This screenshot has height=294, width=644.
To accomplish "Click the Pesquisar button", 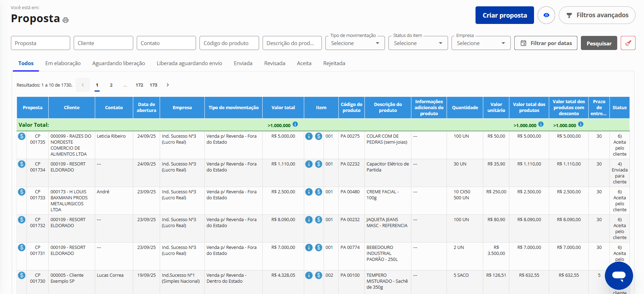I will pos(599,43).
